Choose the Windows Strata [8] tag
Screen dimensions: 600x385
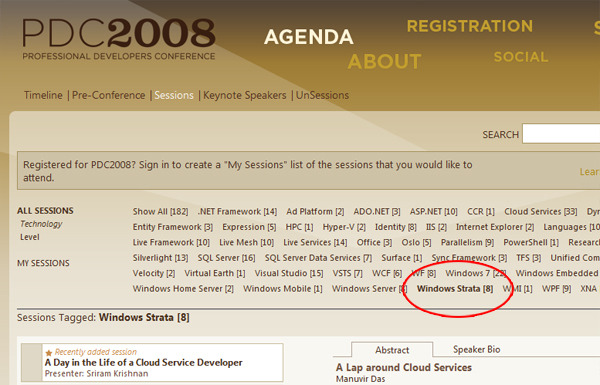point(455,288)
